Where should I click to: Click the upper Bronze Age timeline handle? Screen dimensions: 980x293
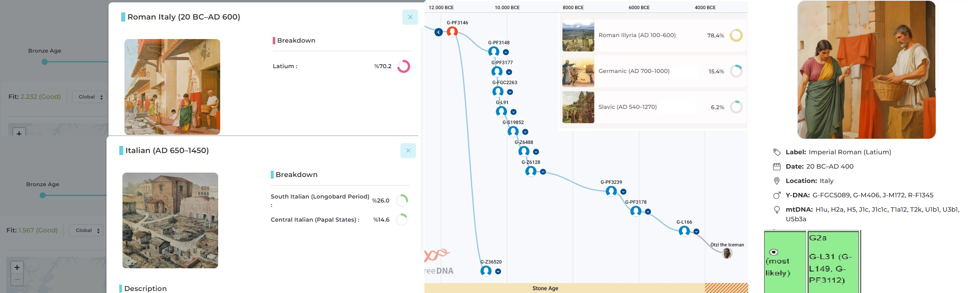[45, 62]
